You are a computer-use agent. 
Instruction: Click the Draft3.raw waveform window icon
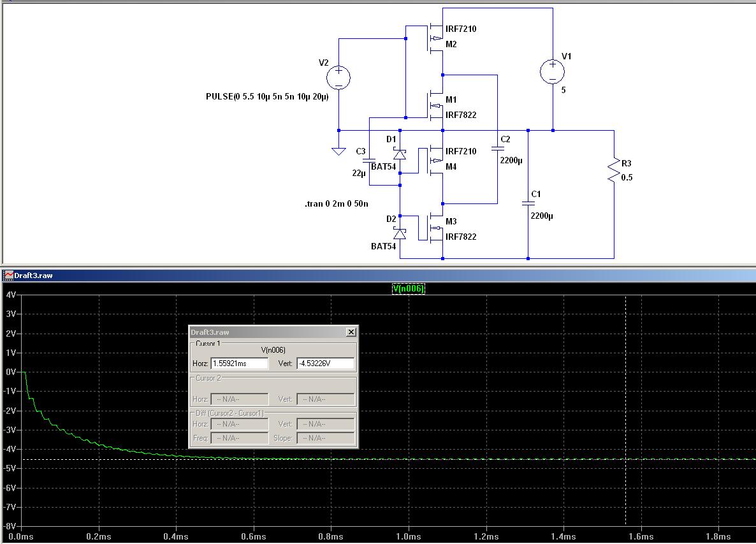point(8,275)
